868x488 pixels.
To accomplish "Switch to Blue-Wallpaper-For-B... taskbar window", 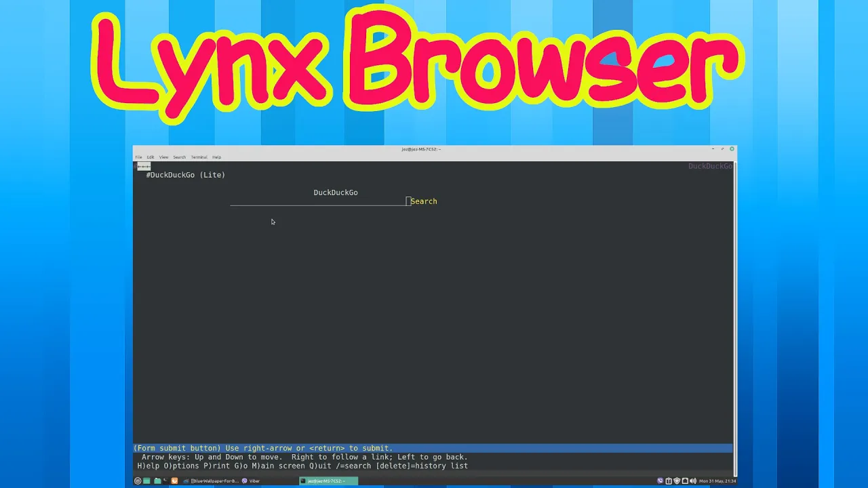I will [x=211, y=481].
